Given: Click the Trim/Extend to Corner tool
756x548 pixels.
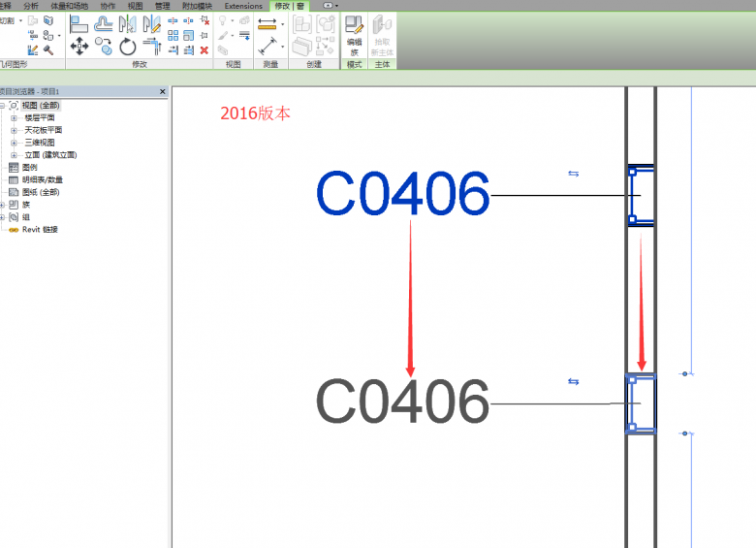Looking at the screenshot, I should (x=152, y=46).
